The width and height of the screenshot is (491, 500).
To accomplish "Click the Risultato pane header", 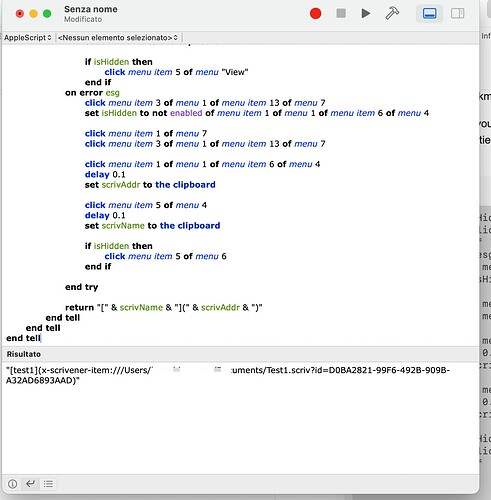I will click(x=240, y=354).
